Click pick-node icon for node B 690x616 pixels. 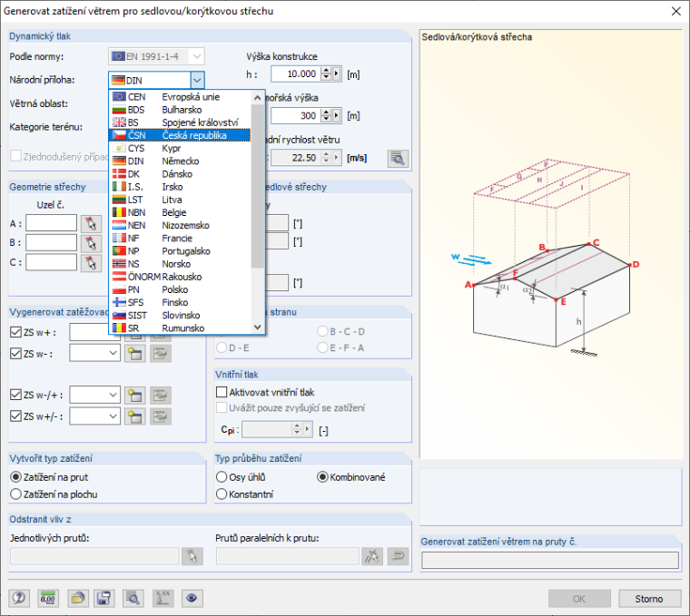tap(91, 243)
